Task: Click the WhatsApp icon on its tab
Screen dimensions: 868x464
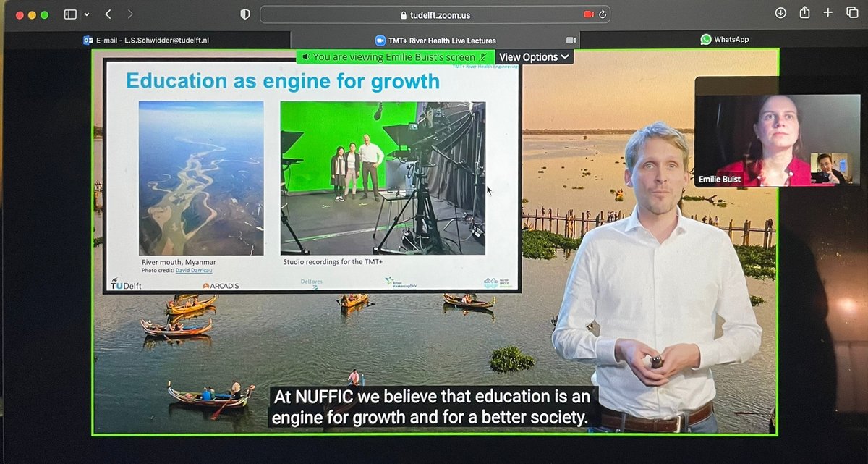Action: [x=706, y=40]
